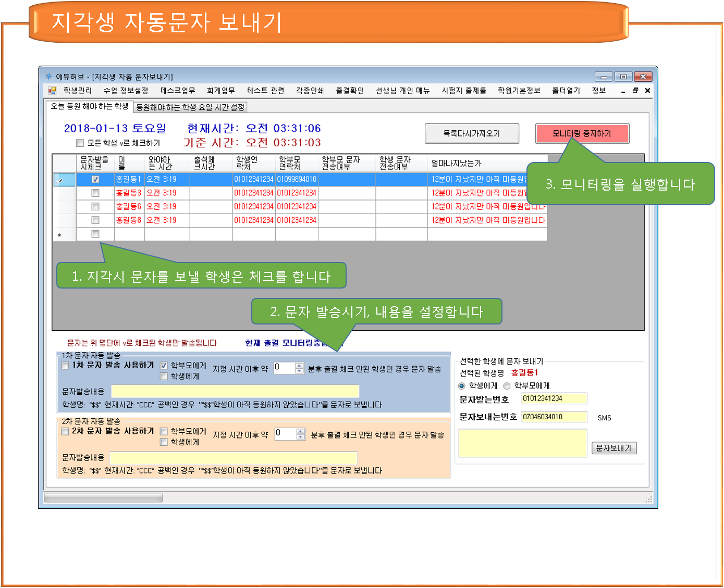Decrease 1차 지정 시간 minutes spinner down
The height and width of the screenshot is (588, 724).
tap(300, 371)
